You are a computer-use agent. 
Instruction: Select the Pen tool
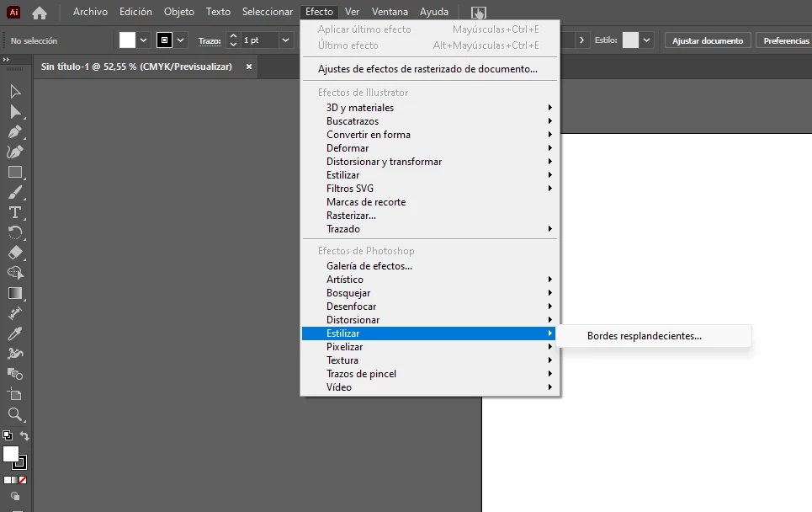15,131
